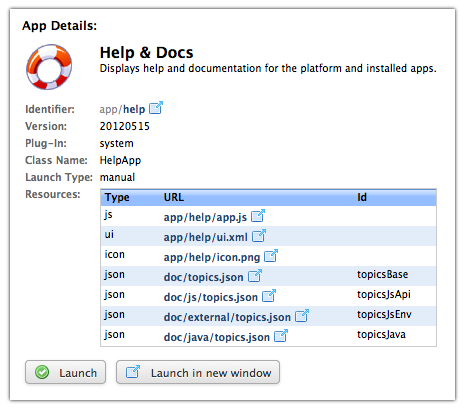
Task: Click the URL column header
Action: [174, 197]
